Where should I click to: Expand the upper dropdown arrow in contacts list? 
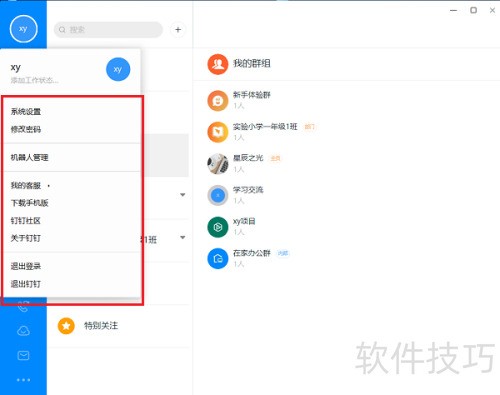[183, 195]
